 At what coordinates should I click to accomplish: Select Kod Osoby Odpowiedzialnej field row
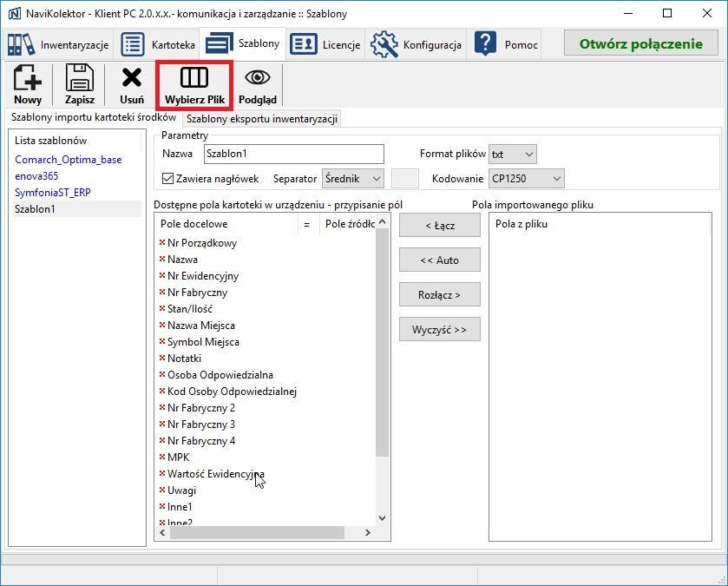pyautogui.click(x=267, y=392)
